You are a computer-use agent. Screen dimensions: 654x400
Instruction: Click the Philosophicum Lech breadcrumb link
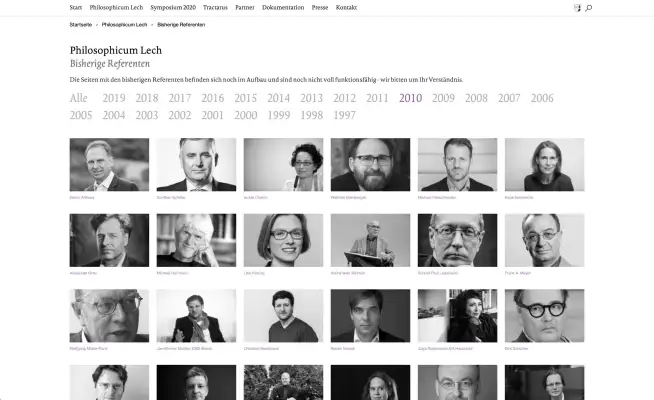[124, 25]
